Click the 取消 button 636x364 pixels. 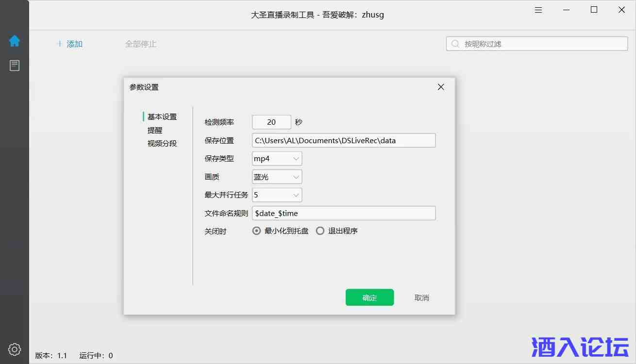[x=422, y=298]
